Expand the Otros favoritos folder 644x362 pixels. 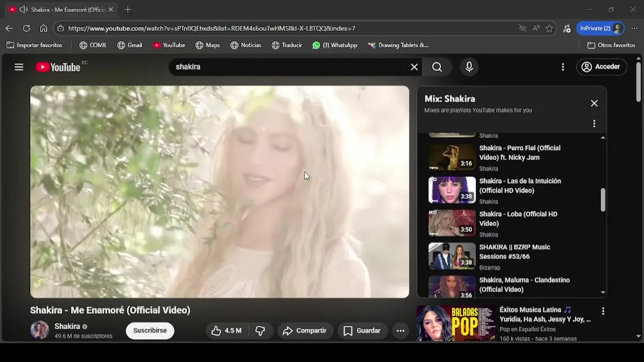[x=611, y=45]
